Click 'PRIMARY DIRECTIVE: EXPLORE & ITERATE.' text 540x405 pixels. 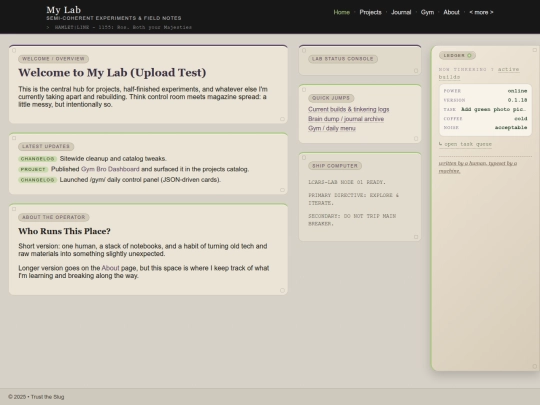point(354,199)
